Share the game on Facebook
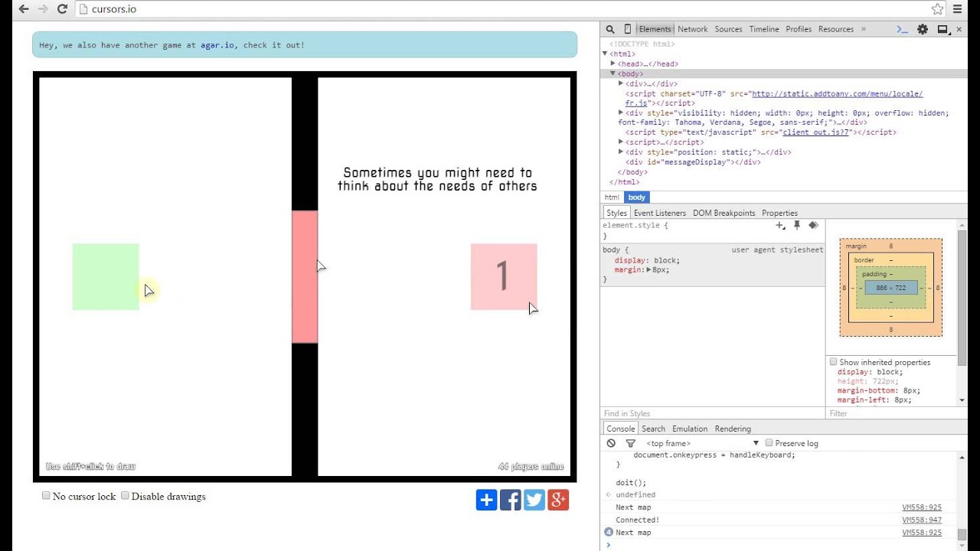The width and height of the screenshot is (980, 551). (511, 500)
